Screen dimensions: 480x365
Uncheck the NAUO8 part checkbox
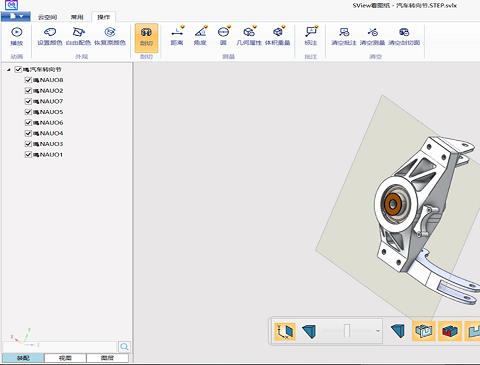click(28, 80)
